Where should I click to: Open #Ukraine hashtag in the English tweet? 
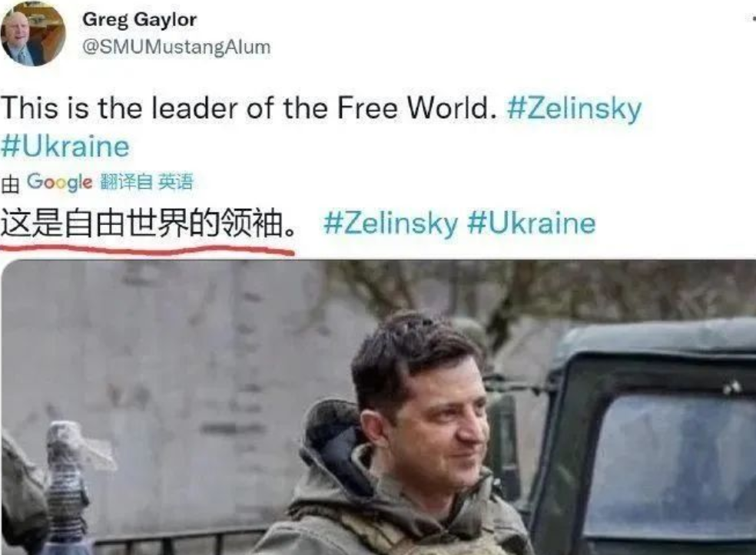tap(65, 147)
